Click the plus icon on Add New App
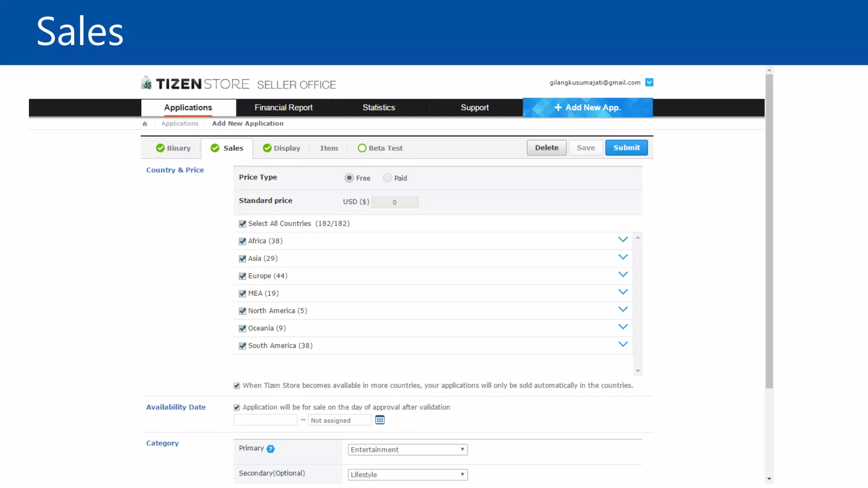 pyautogui.click(x=558, y=108)
